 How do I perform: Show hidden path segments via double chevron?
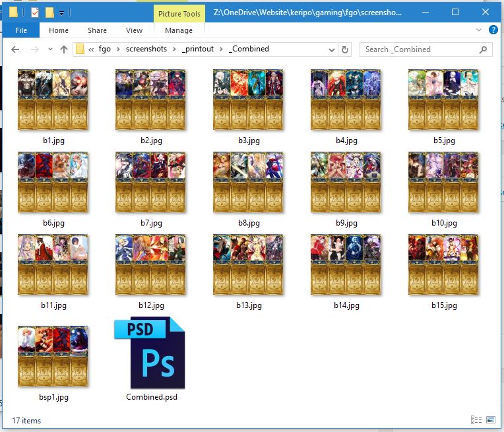click(x=91, y=49)
